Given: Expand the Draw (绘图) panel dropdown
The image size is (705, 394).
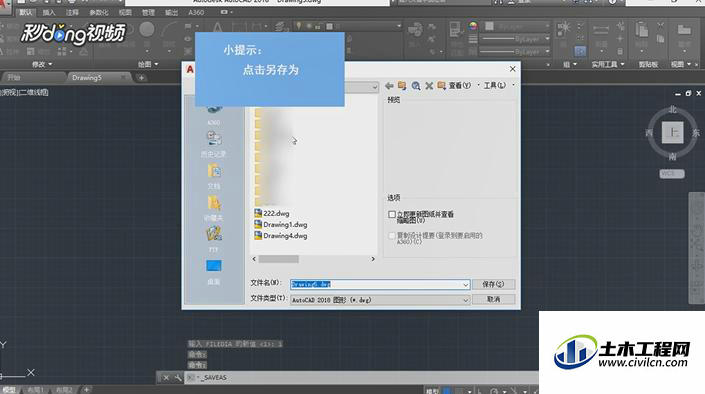Looking at the screenshot, I should 148,65.
